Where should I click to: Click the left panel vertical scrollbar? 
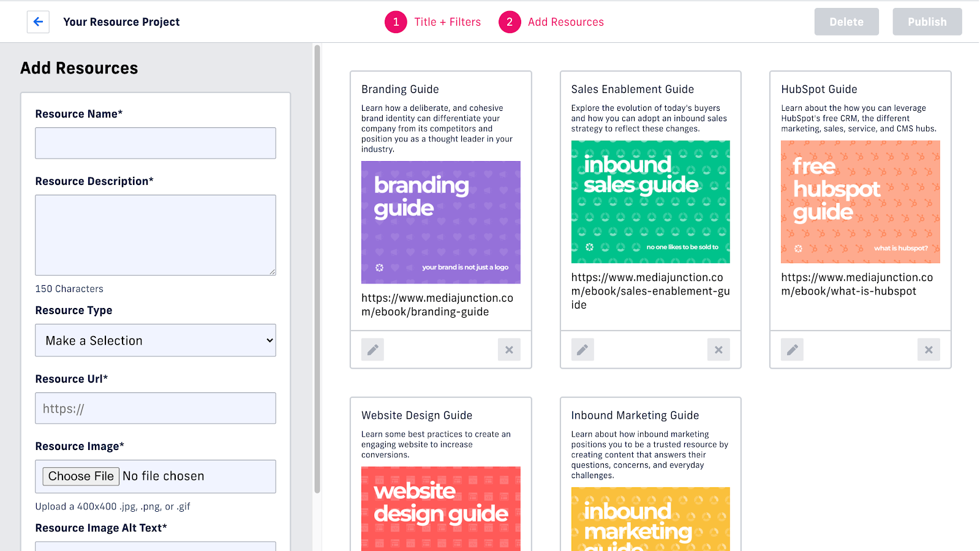317,269
